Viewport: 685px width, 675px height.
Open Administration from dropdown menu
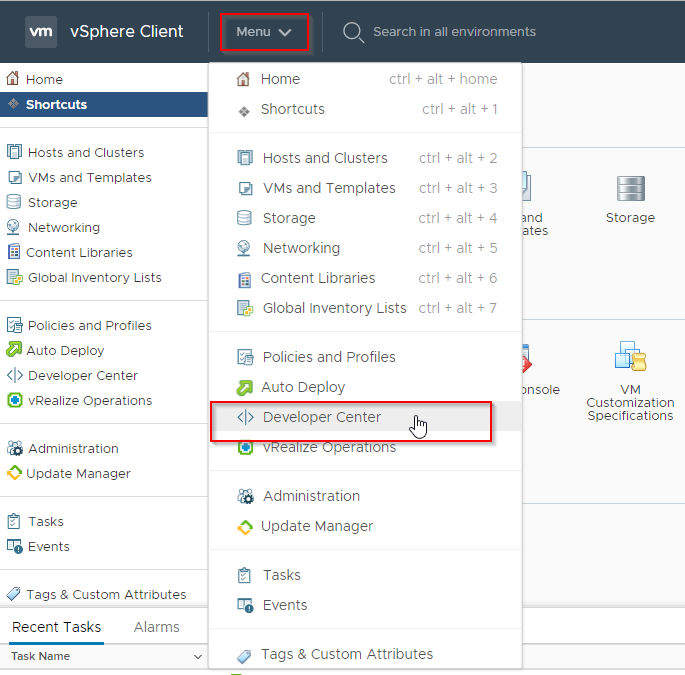365,496
